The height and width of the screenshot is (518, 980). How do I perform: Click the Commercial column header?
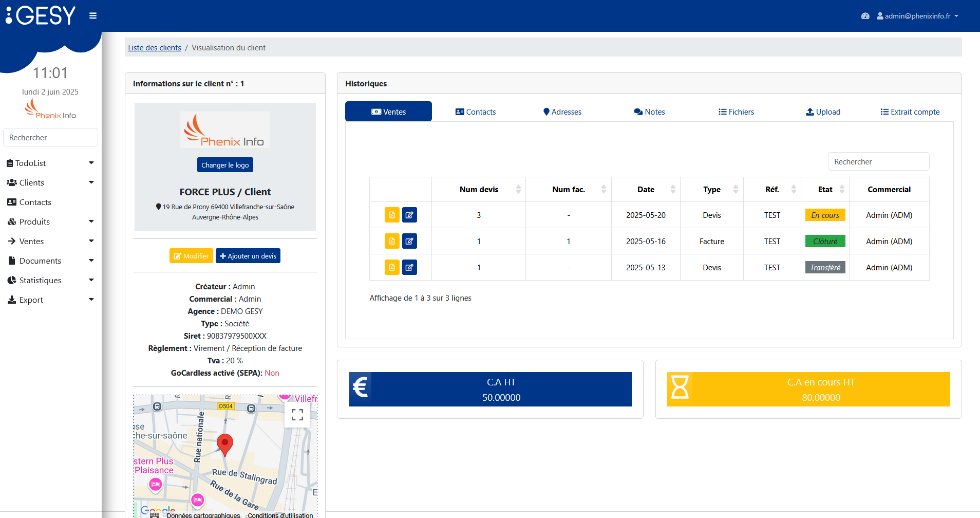(889, 190)
